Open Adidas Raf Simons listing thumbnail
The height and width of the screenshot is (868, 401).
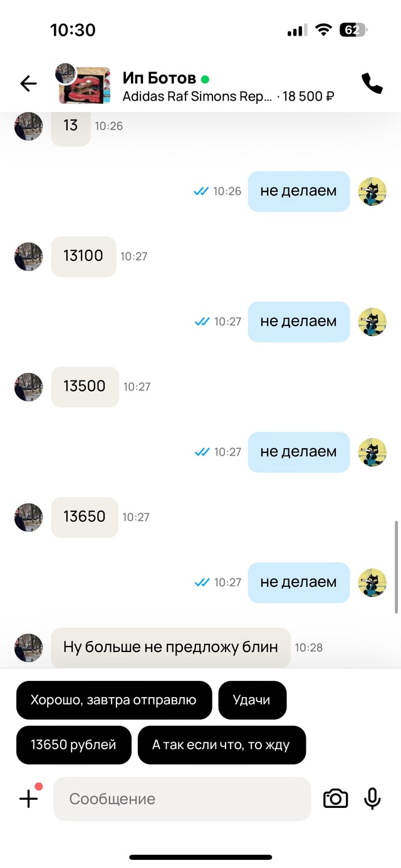(x=85, y=85)
